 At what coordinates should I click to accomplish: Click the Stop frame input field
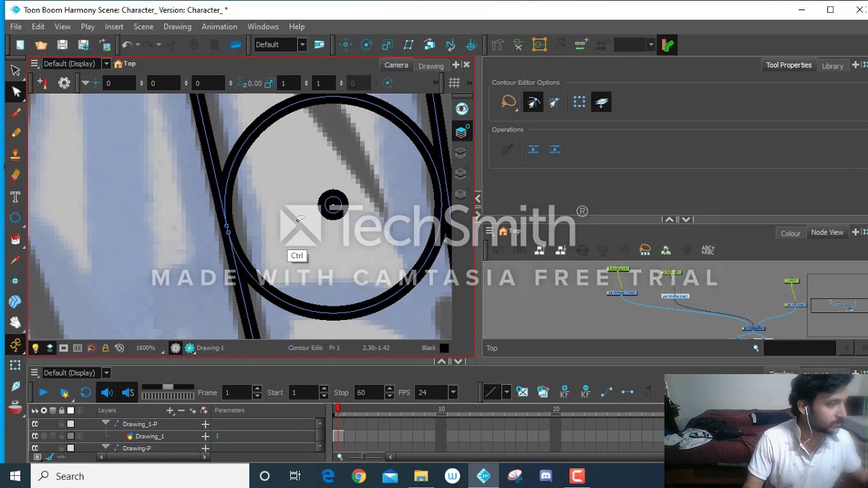[368, 392]
